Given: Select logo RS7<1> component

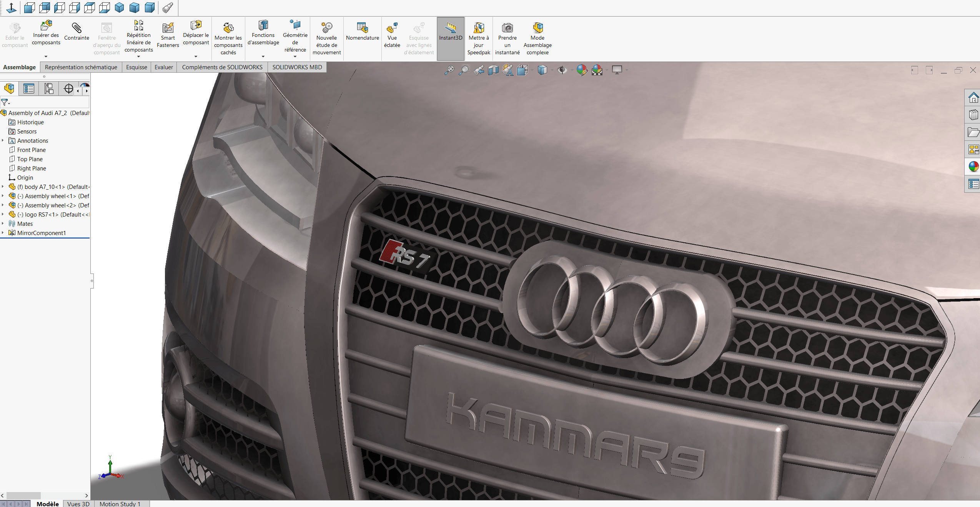Looking at the screenshot, I should point(50,214).
